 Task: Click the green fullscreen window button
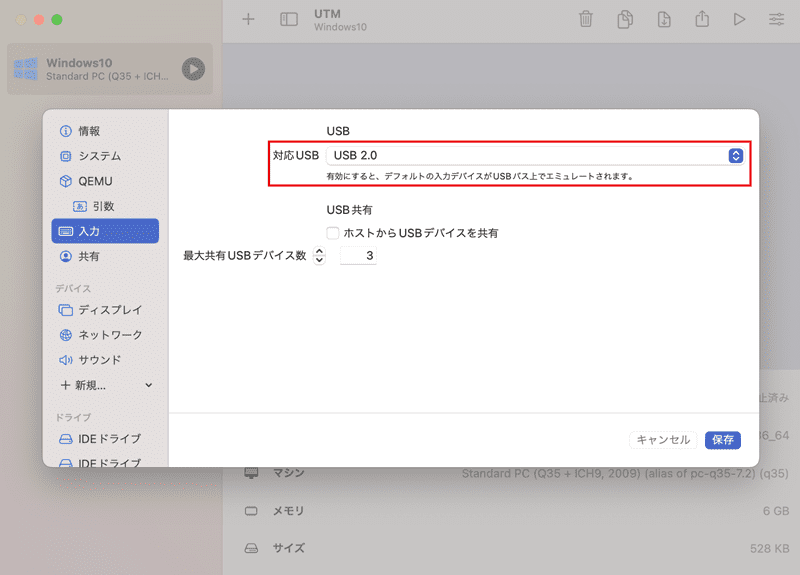pos(57,20)
